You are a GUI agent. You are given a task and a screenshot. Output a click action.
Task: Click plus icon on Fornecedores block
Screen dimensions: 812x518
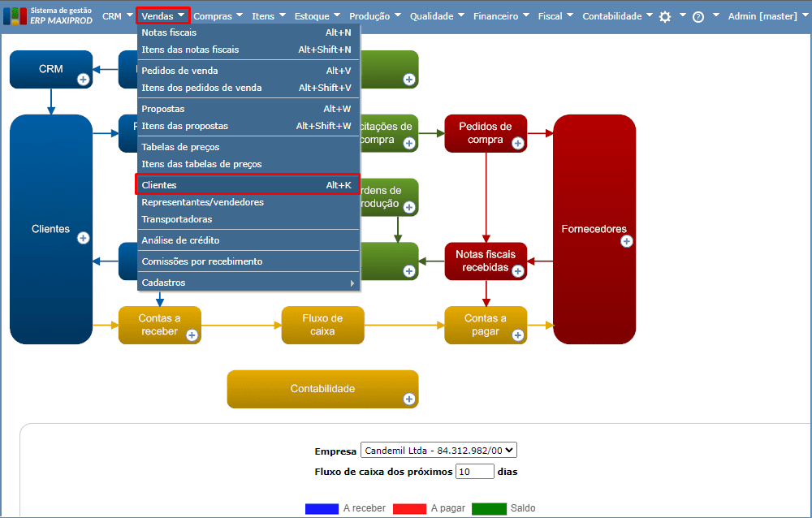(627, 241)
